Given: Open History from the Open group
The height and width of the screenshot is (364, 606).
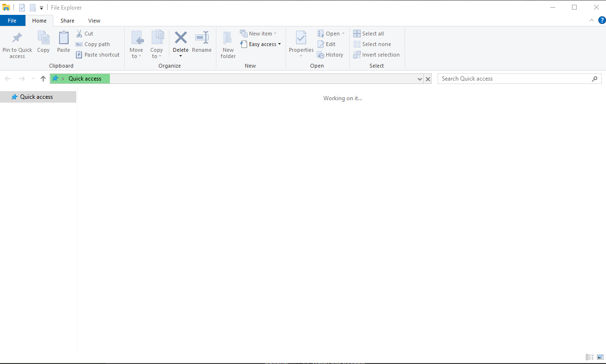Looking at the screenshot, I should pyautogui.click(x=331, y=54).
